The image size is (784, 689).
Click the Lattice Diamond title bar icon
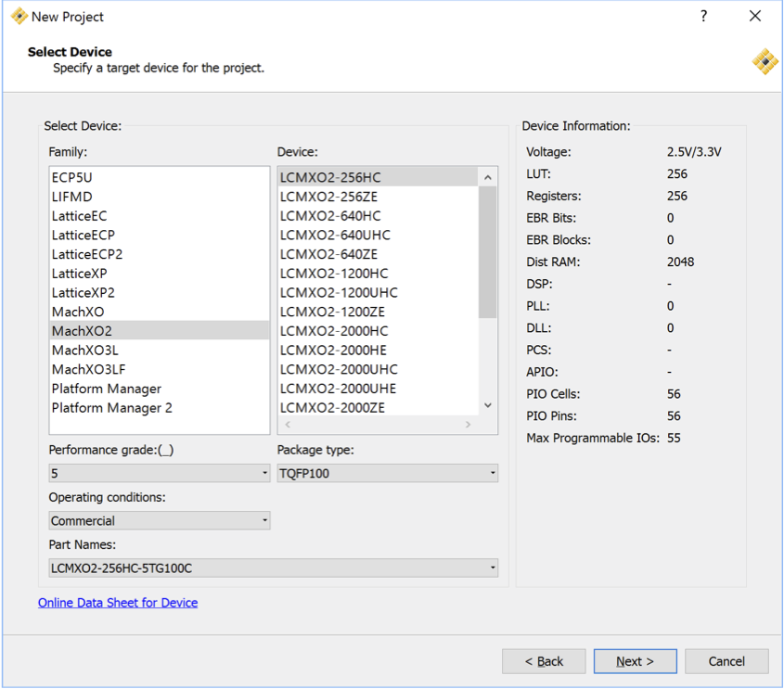[x=19, y=16]
